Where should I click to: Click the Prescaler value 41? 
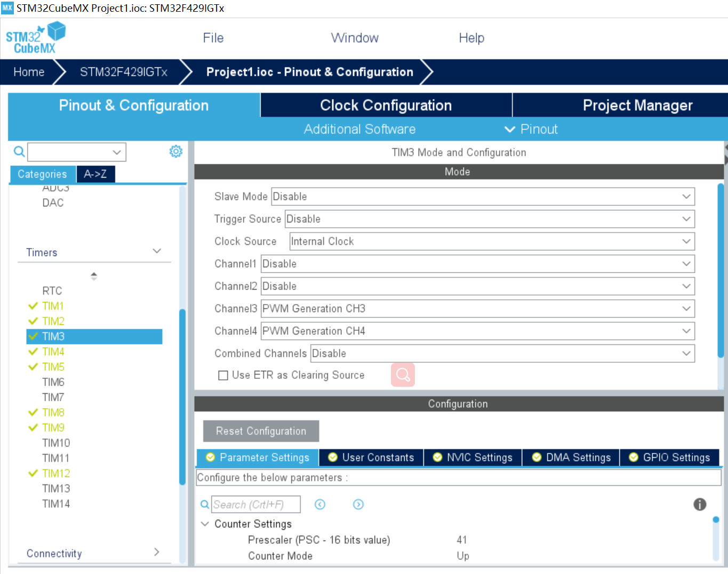coord(462,540)
